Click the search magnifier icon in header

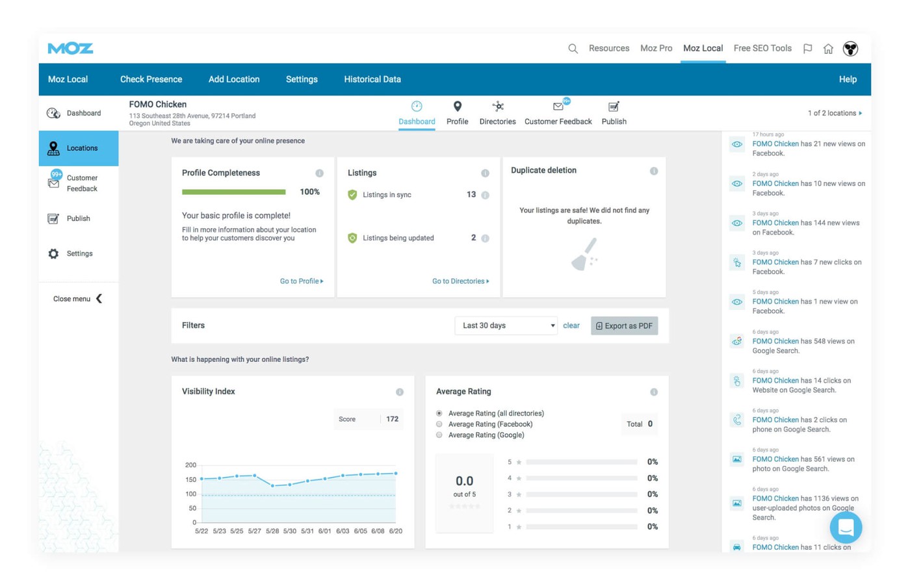coord(573,49)
